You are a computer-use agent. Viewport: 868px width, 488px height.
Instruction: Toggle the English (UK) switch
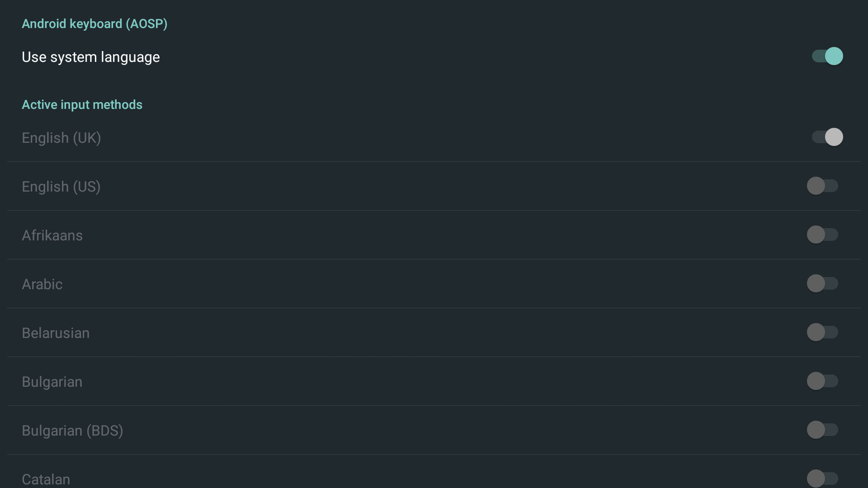pyautogui.click(x=827, y=137)
